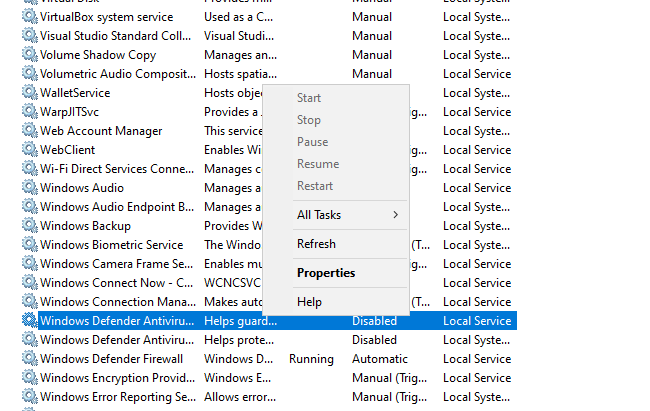Select the WarpJITSvc service name
The height and width of the screenshot is (411, 650).
click(x=69, y=112)
